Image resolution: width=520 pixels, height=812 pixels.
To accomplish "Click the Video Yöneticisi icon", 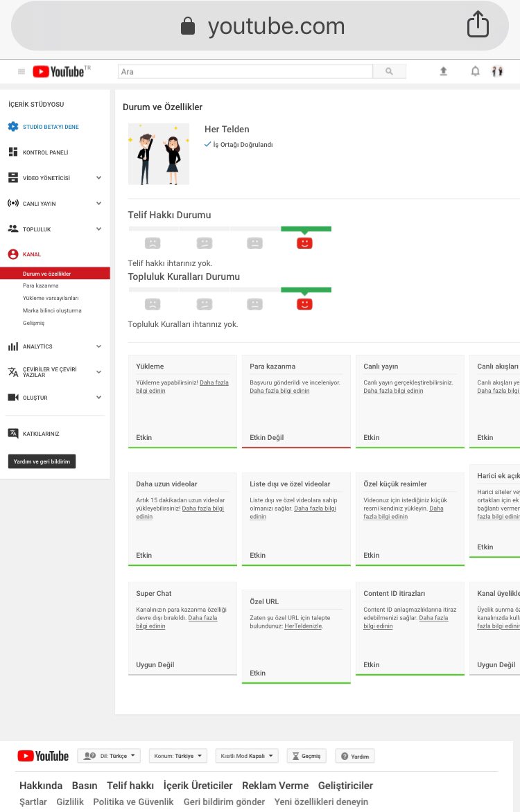I will coord(13,177).
